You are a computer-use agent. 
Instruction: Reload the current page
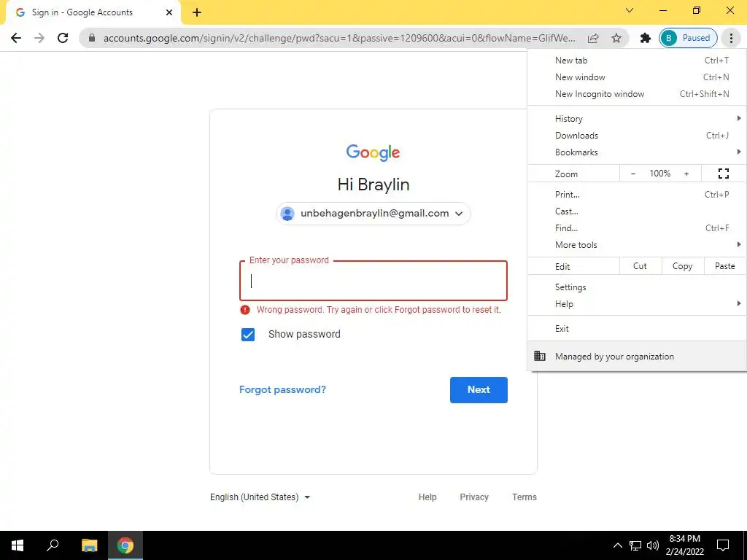[x=63, y=38]
